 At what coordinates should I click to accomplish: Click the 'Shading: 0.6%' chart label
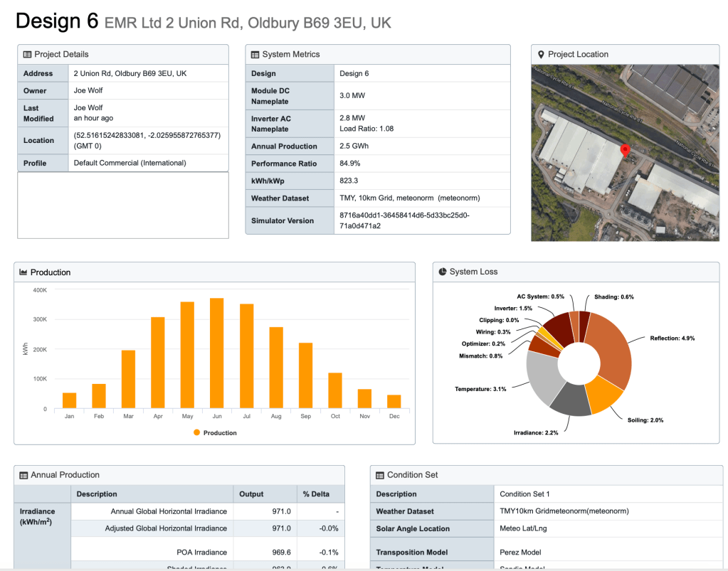613,297
